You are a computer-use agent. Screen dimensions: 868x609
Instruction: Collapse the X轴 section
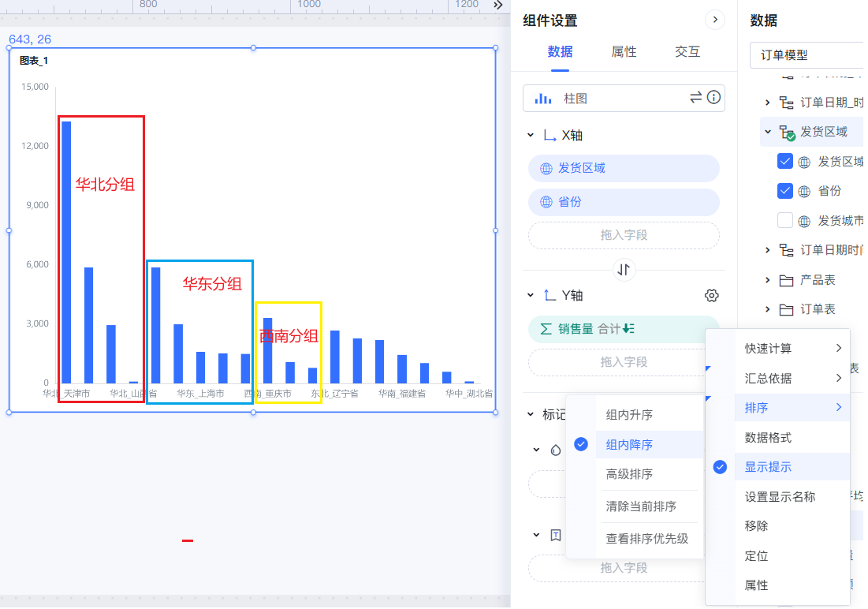tap(531, 135)
